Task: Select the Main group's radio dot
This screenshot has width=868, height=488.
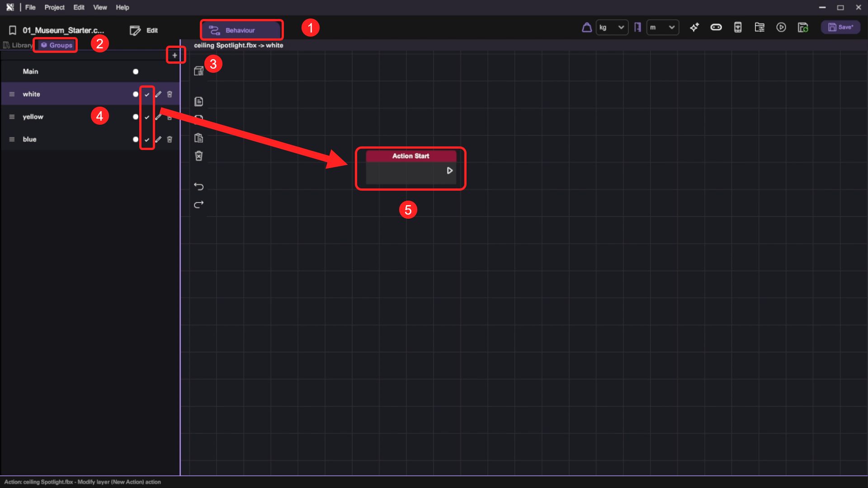Action: click(x=136, y=71)
